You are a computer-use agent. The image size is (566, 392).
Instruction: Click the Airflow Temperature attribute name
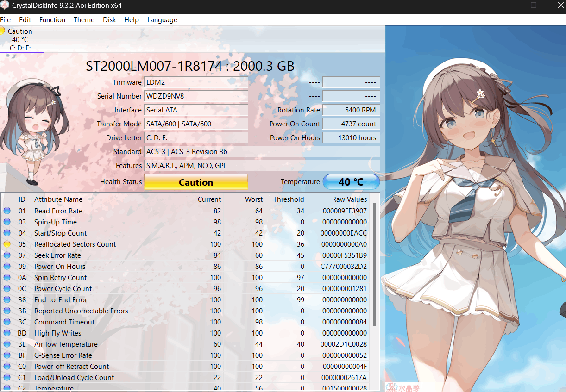click(66, 344)
